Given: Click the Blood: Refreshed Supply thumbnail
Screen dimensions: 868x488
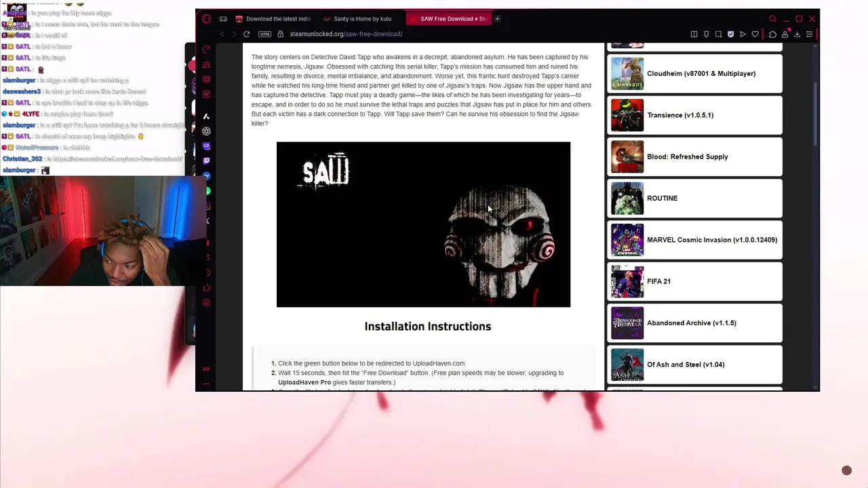Looking at the screenshot, I should pos(627,157).
